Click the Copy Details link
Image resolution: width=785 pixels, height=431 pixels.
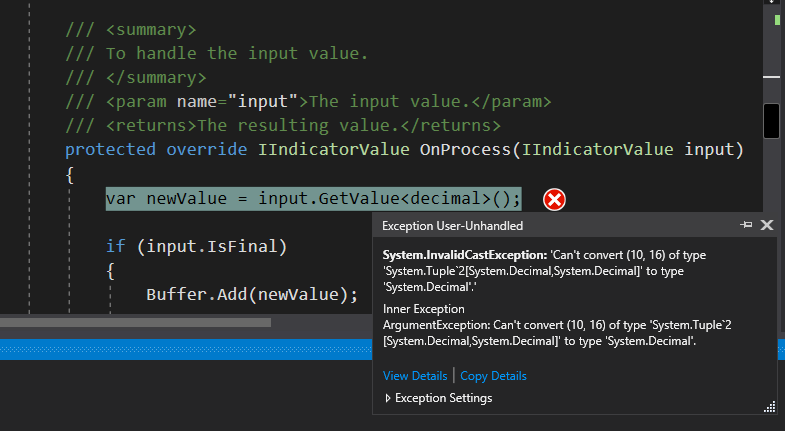(493, 376)
